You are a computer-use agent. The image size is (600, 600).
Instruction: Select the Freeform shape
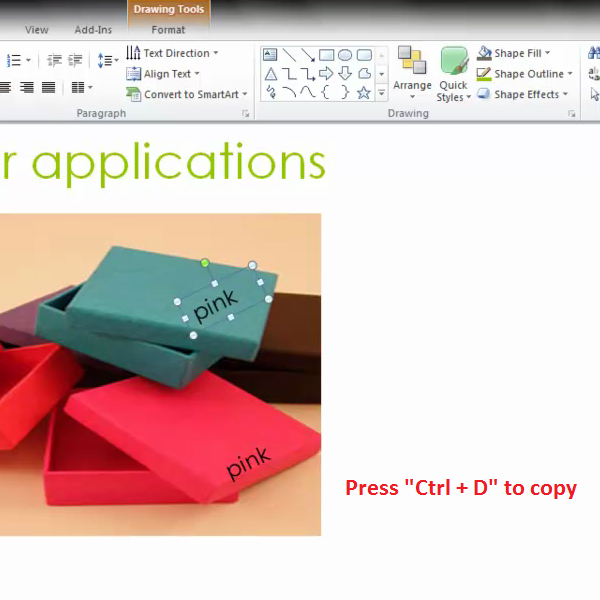(x=364, y=73)
